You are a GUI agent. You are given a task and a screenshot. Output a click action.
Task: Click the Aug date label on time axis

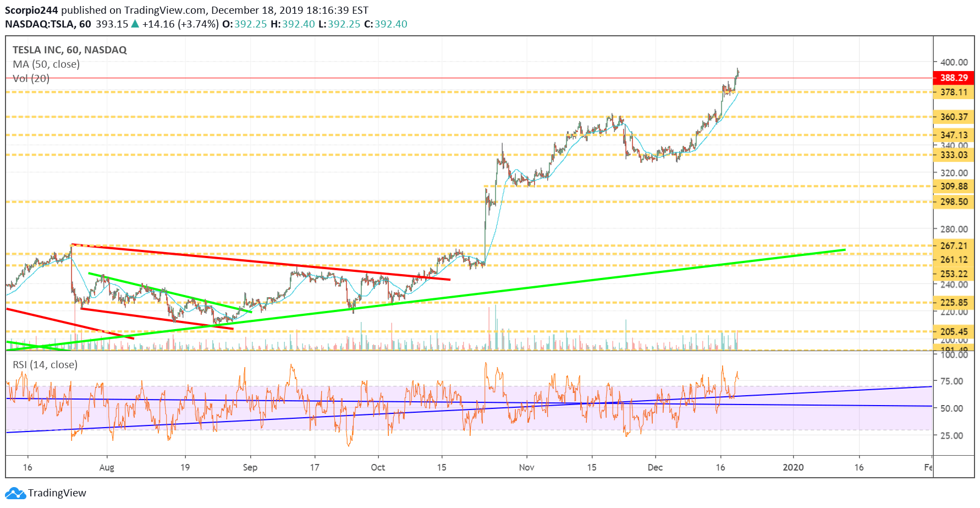(107, 467)
